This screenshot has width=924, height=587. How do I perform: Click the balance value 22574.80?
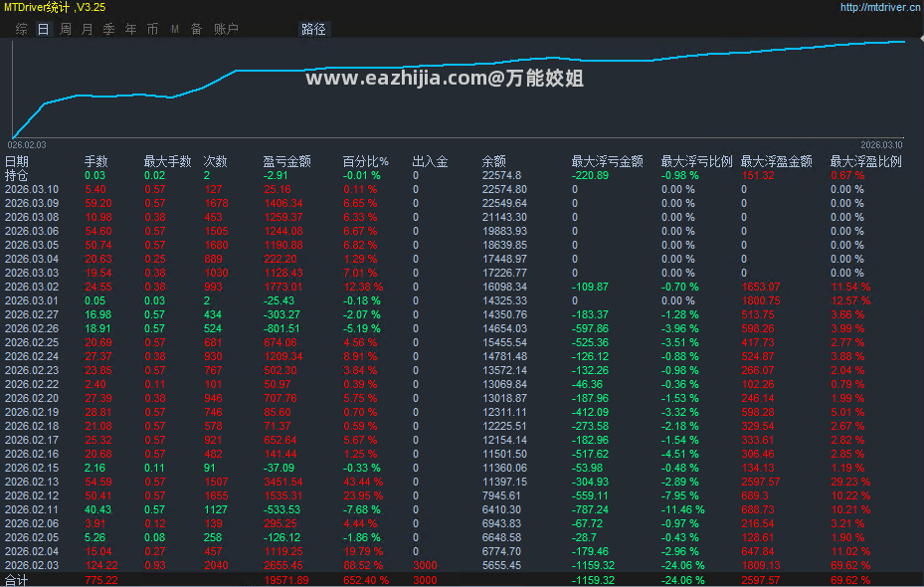[505, 189]
